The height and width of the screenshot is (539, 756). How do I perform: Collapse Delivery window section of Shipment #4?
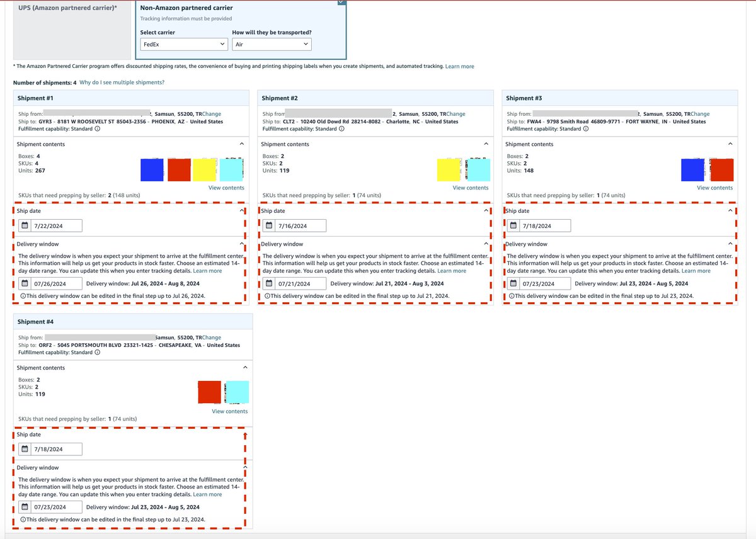(245, 467)
